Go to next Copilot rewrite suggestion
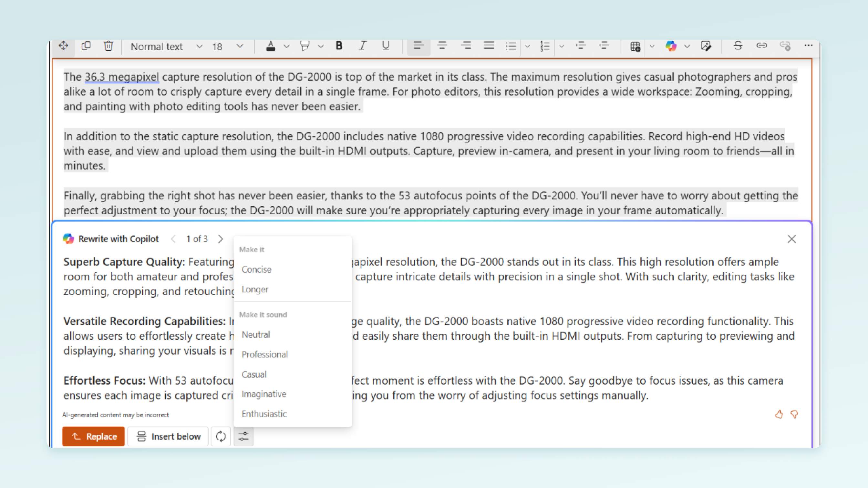The image size is (868, 488). (x=220, y=239)
